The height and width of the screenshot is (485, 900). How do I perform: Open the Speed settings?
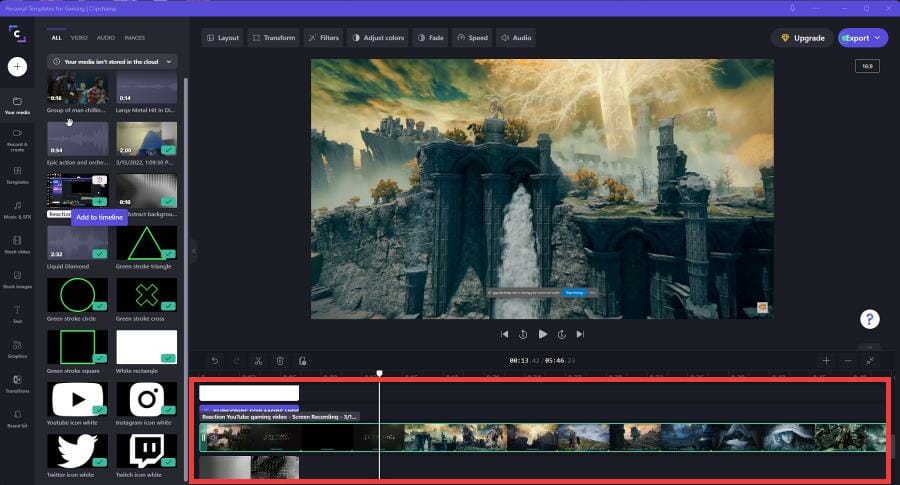[x=472, y=38]
